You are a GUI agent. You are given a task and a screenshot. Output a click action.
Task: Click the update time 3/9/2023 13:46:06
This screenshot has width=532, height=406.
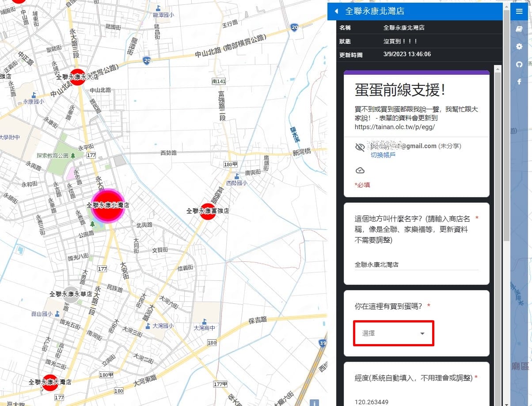click(x=407, y=54)
